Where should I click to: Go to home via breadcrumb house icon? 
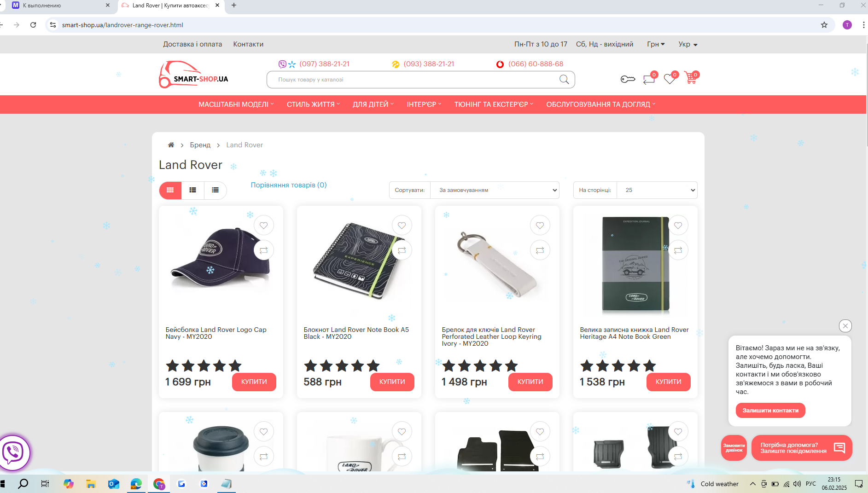pyautogui.click(x=171, y=145)
